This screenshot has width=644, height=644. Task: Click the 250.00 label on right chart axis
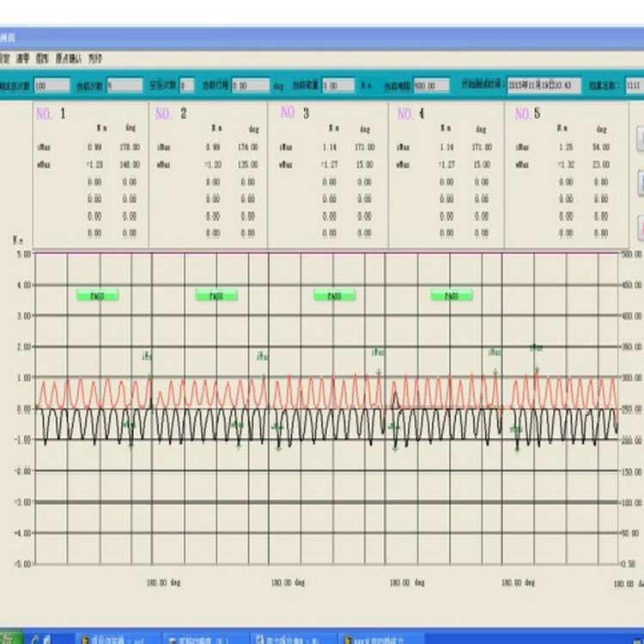(632, 409)
